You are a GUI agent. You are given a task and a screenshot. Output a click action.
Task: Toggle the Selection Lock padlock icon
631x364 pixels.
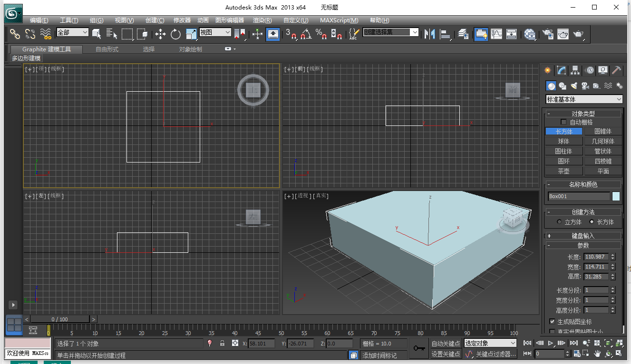[222, 343]
